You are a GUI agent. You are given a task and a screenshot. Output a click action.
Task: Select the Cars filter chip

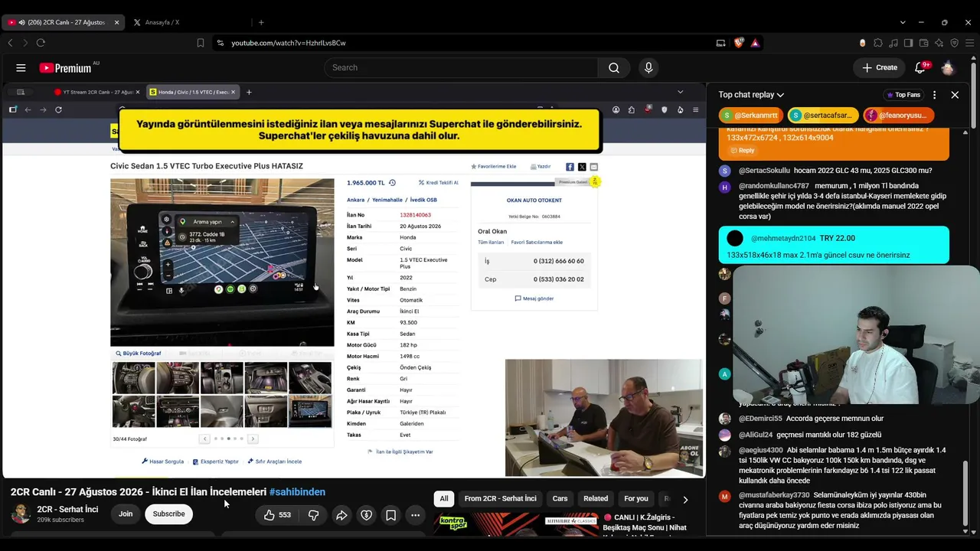(560, 499)
